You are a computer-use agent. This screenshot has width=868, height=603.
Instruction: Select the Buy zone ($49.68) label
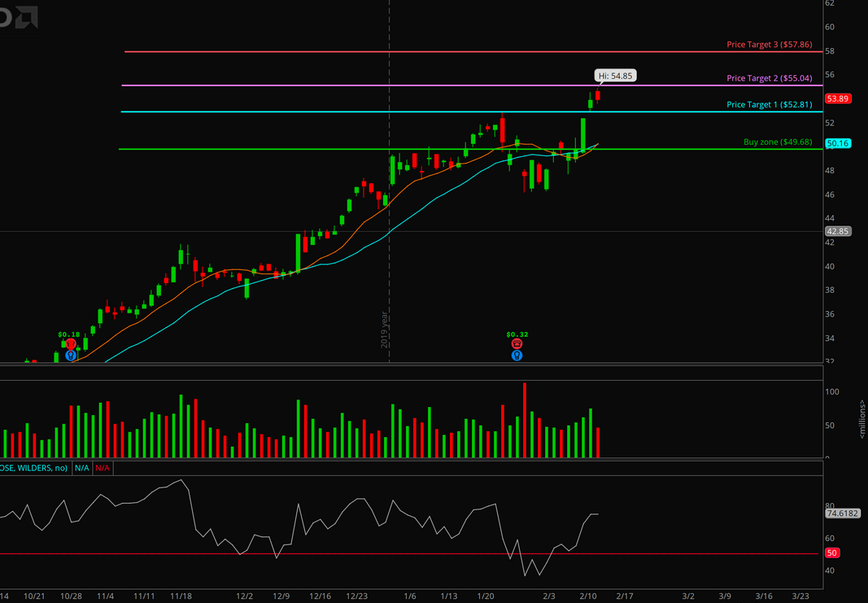pyautogui.click(x=777, y=142)
